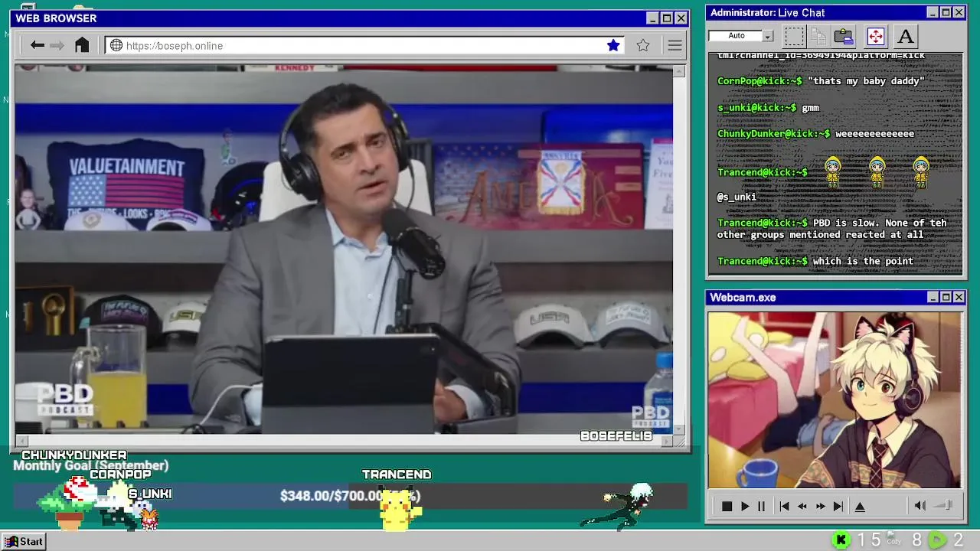980x551 pixels.
Task: Click the copy pages icon
Action: [x=818, y=36]
